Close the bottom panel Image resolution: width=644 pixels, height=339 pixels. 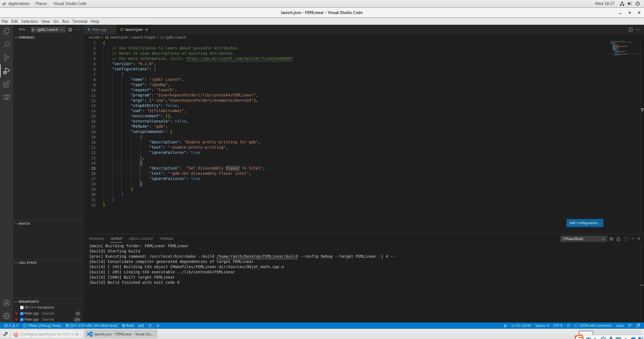pos(639,239)
